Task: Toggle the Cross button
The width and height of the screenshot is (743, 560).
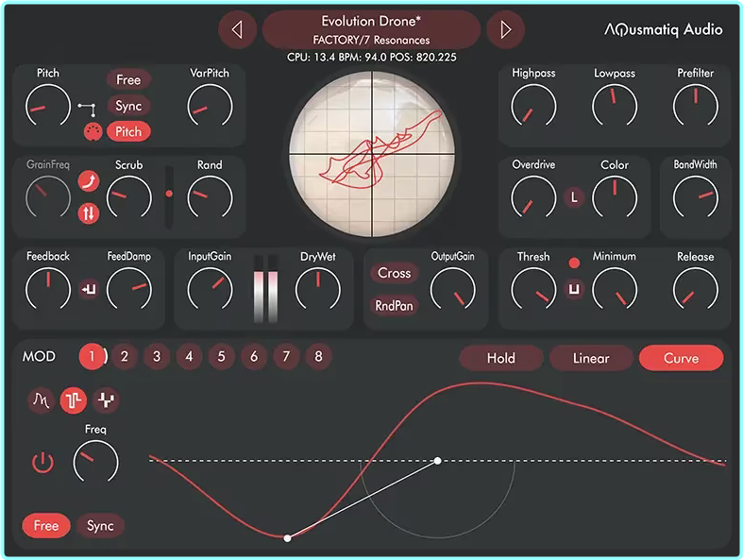Action: point(394,273)
